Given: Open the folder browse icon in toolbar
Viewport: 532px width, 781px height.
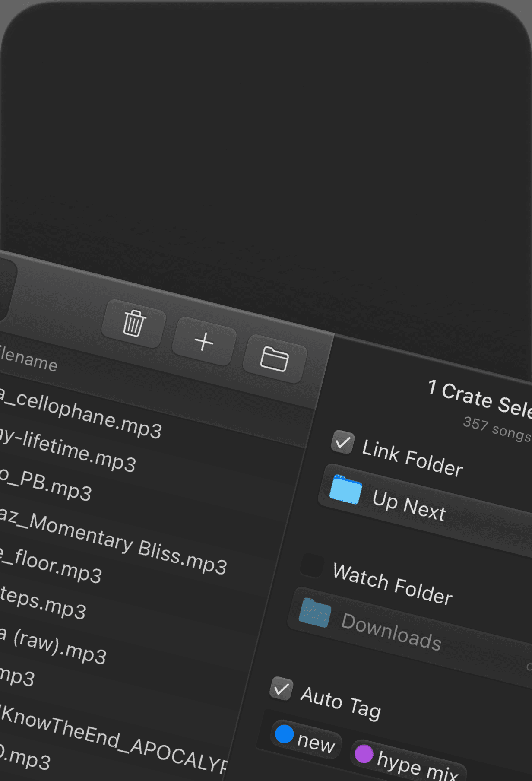Looking at the screenshot, I should tap(275, 359).
